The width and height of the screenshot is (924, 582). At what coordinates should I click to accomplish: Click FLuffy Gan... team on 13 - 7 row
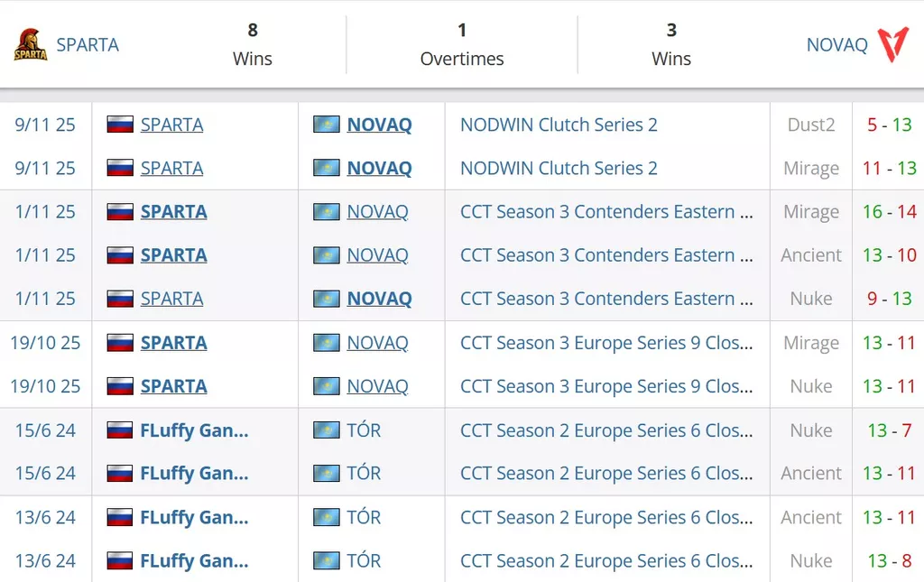(x=194, y=430)
